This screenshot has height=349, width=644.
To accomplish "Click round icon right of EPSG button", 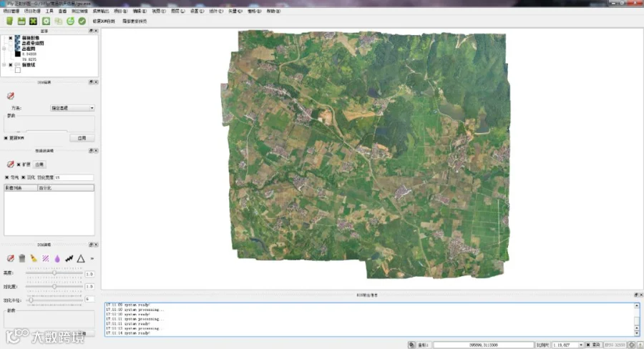I will click(632, 345).
